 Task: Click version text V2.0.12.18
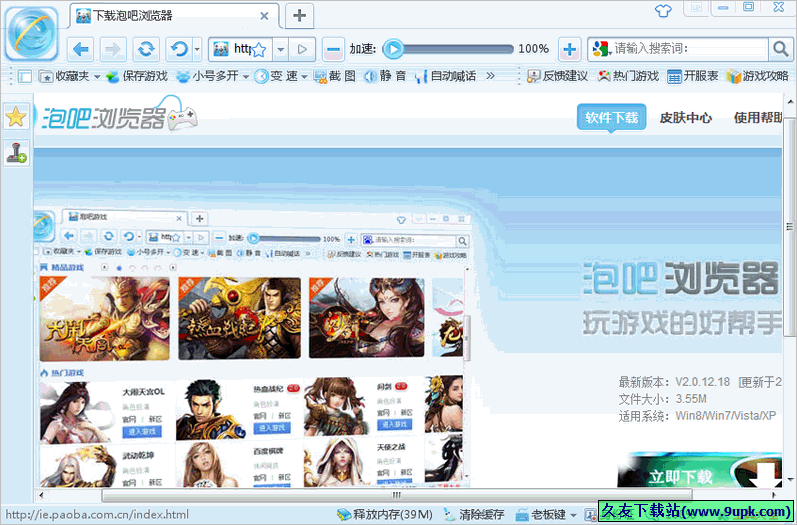click(x=702, y=382)
